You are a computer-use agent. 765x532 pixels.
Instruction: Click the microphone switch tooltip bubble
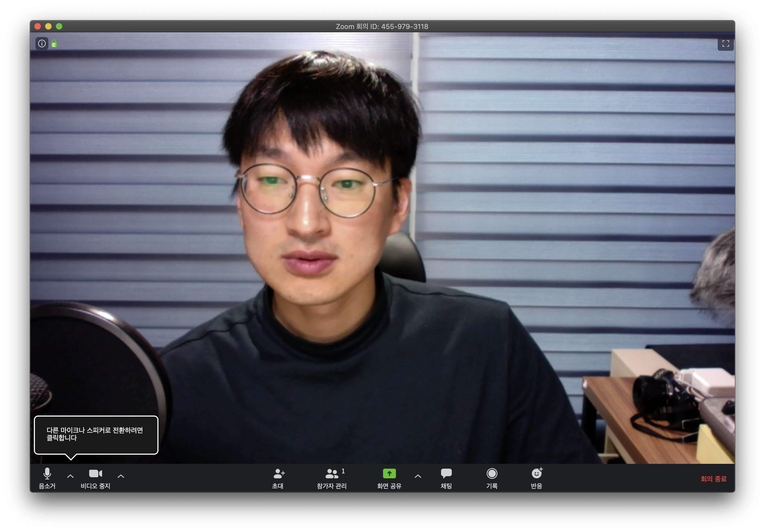pyautogui.click(x=96, y=435)
